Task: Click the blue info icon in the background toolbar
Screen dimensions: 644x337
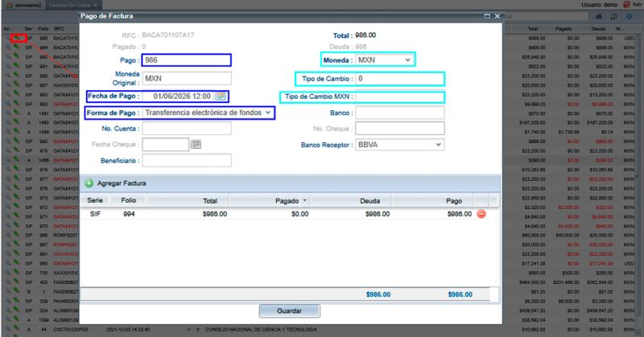Action: pos(629,16)
